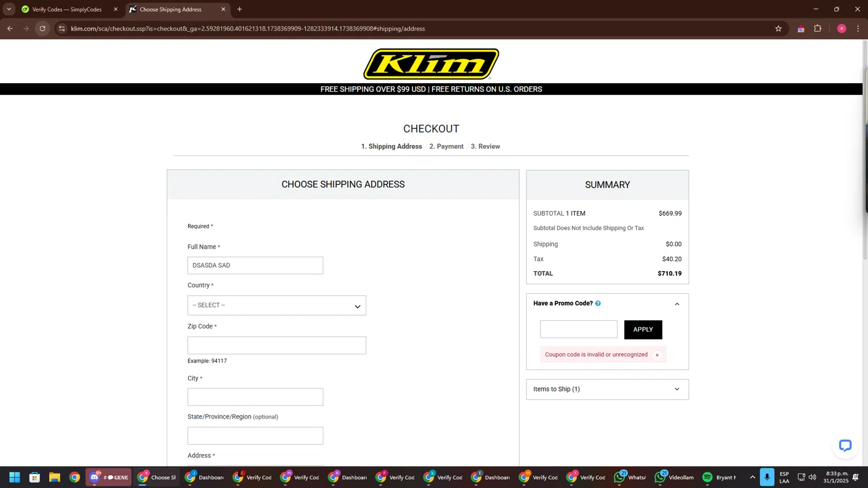Click step 1. Shipping Address

[392, 146]
